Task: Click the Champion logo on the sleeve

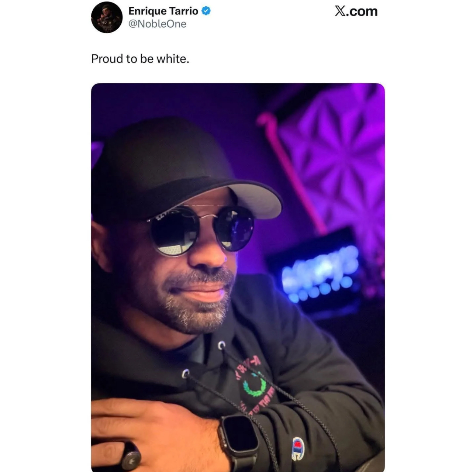Action: [297, 448]
